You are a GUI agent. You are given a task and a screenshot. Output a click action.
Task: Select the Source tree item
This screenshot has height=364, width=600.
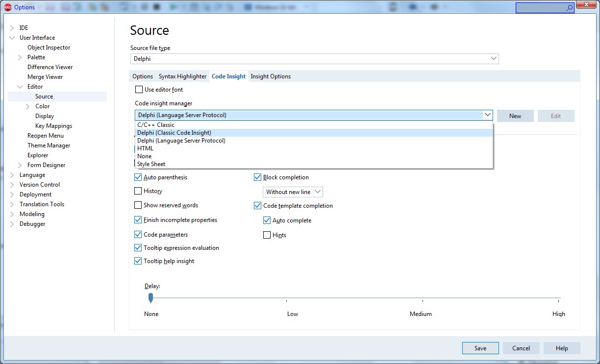click(x=44, y=97)
